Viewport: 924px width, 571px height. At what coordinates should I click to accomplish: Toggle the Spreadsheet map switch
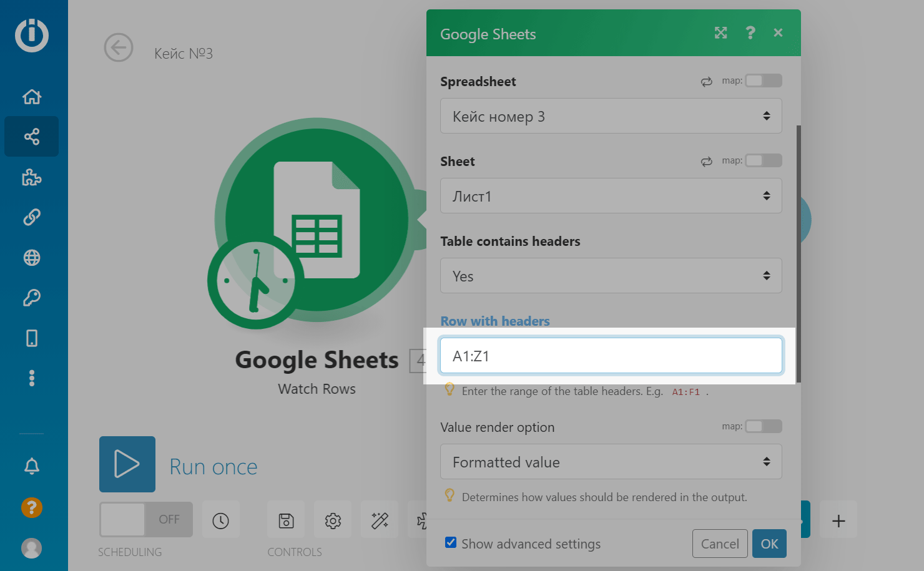point(763,81)
